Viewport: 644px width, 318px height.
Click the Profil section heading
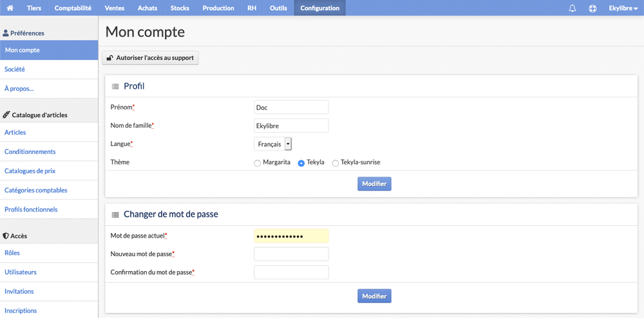click(x=135, y=86)
